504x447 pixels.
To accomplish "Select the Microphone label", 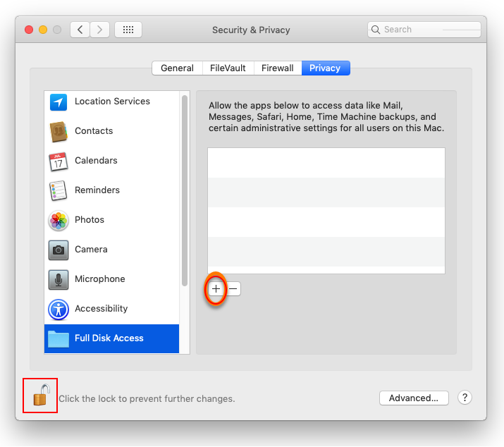I will click(99, 278).
